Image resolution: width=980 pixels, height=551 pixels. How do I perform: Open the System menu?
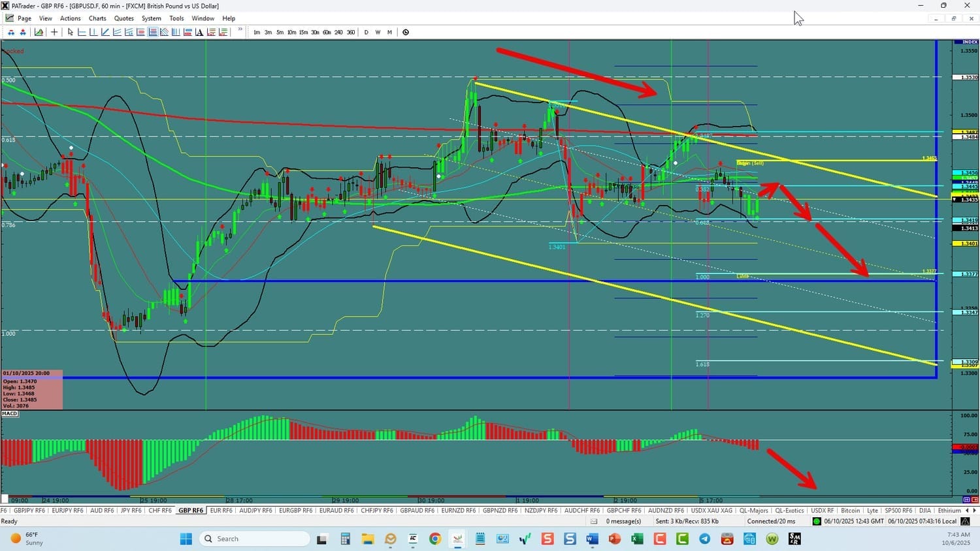[x=152, y=18]
